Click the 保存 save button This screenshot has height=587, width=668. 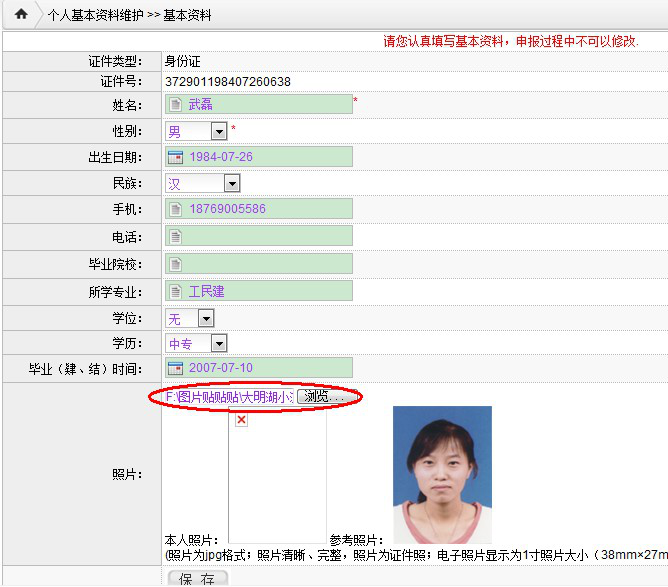pos(198,578)
